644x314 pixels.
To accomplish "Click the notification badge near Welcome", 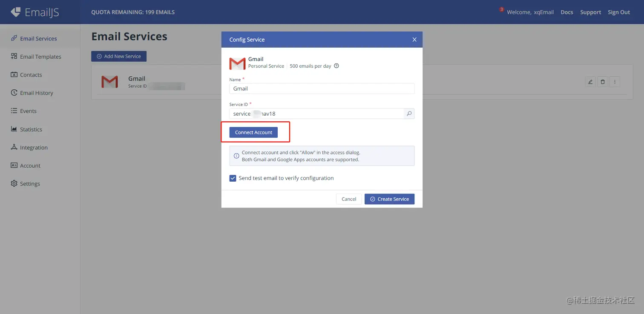I will point(502,9).
